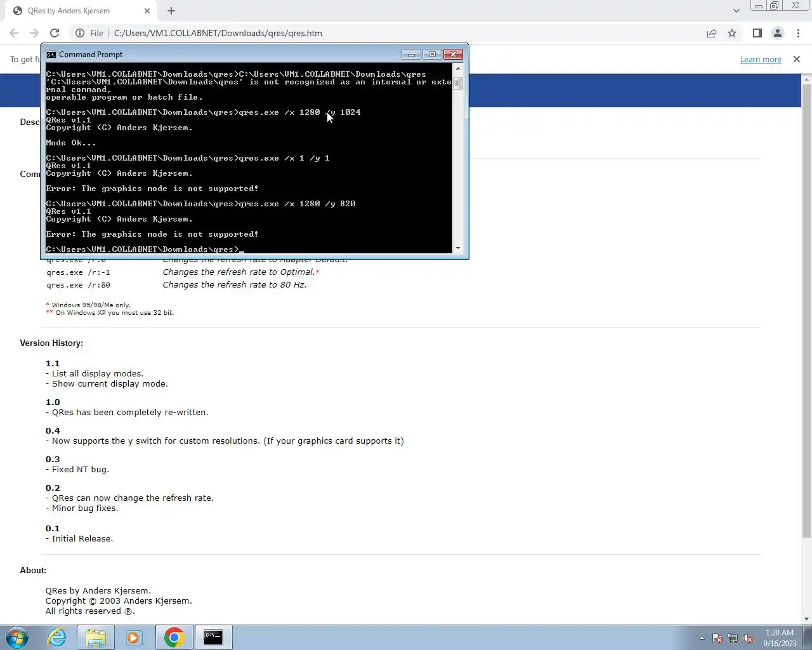Open Windows Media Player from taskbar
The height and width of the screenshot is (650, 812).
point(134,637)
